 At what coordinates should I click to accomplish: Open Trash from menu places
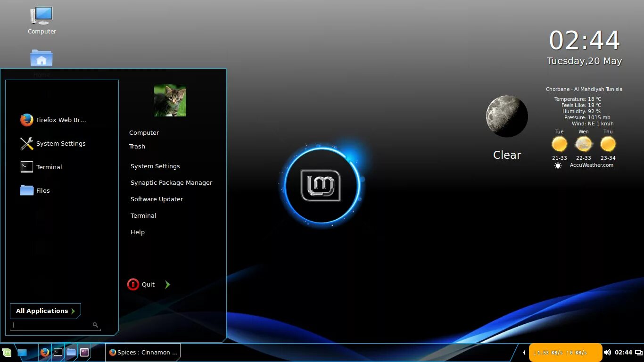137,147
